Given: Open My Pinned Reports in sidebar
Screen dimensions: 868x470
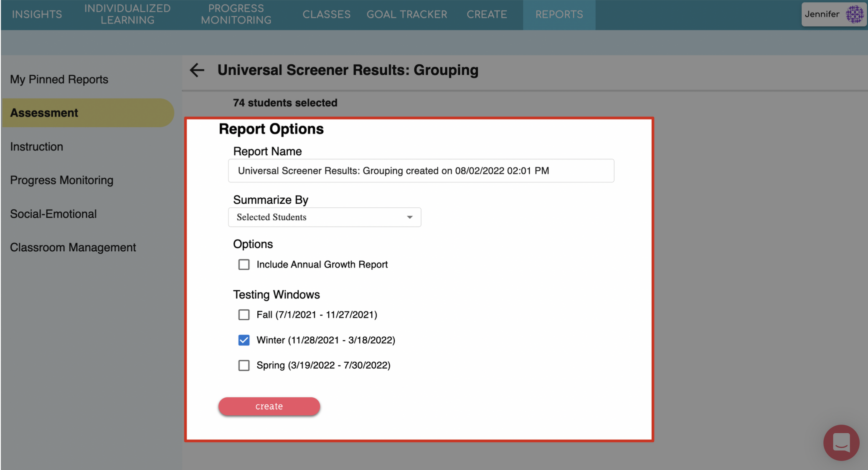Looking at the screenshot, I should (59, 79).
